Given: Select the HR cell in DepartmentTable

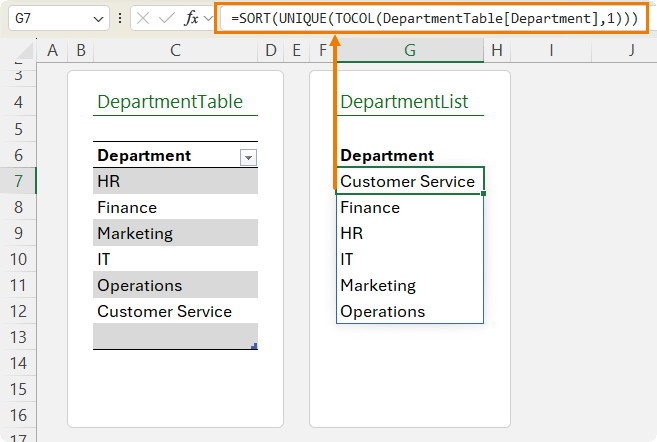Looking at the screenshot, I should tap(175, 181).
